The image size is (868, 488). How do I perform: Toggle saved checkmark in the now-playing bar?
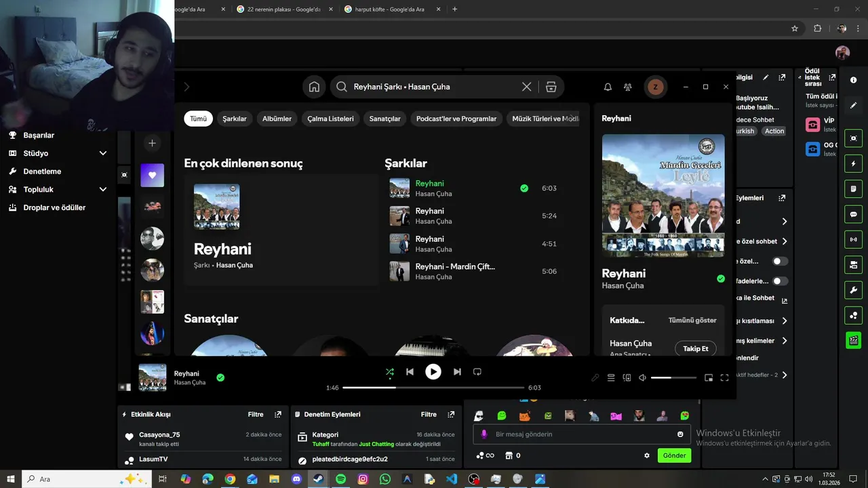[220, 378]
